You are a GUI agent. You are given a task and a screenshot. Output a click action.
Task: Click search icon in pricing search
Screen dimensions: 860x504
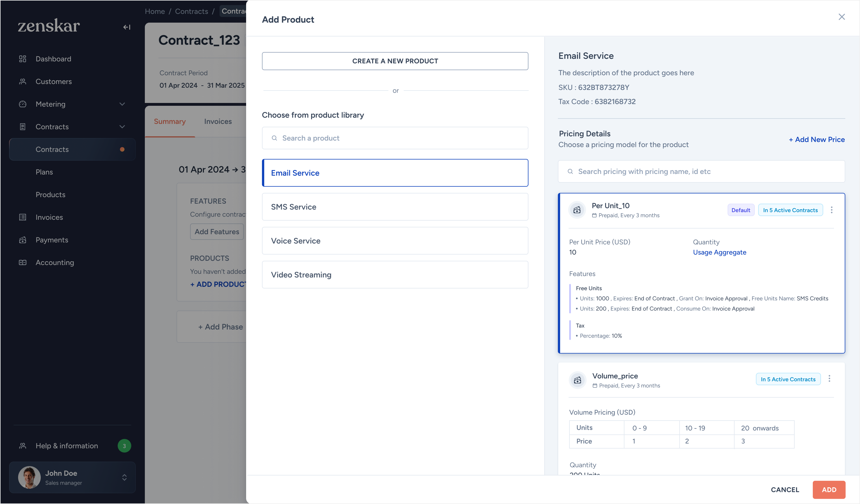click(570, 171)
